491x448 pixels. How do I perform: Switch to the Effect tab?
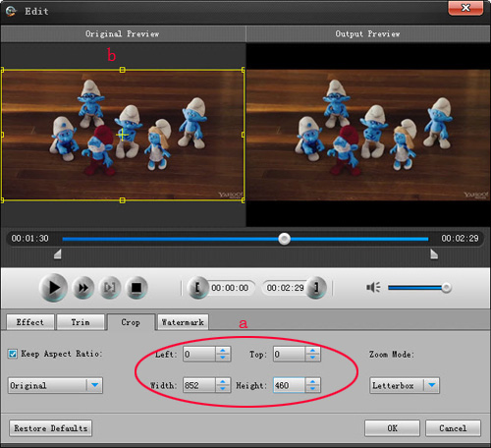30,322
